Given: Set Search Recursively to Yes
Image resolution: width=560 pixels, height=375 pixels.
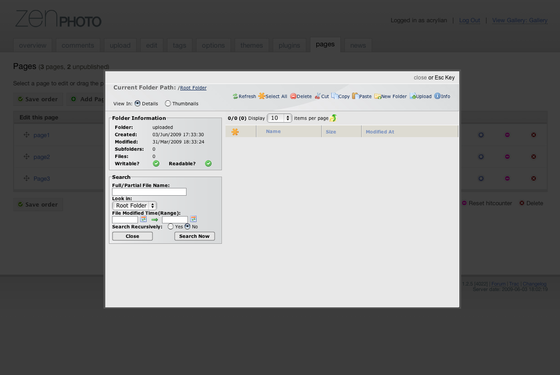Looking at the screenshot, I should pos(171,226).
